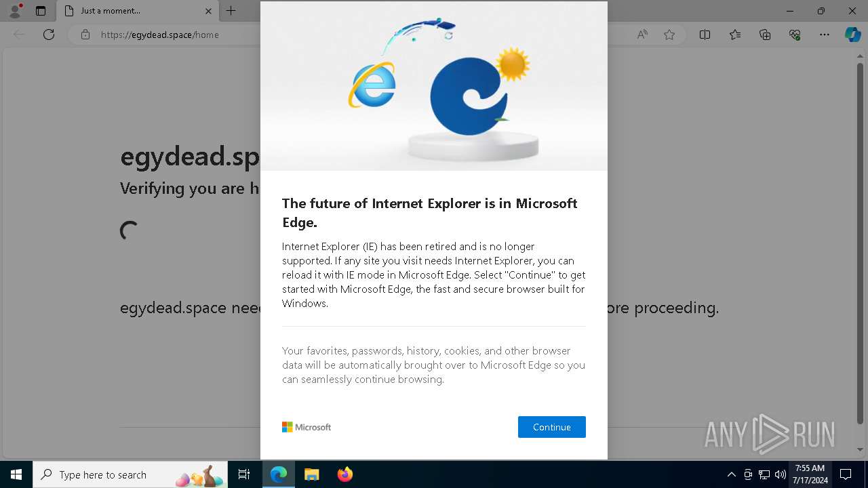Image resolution: width=868 pixels, height=488 pixels.
Task: Open the taskbar clock and date
Action: [810, 474]
